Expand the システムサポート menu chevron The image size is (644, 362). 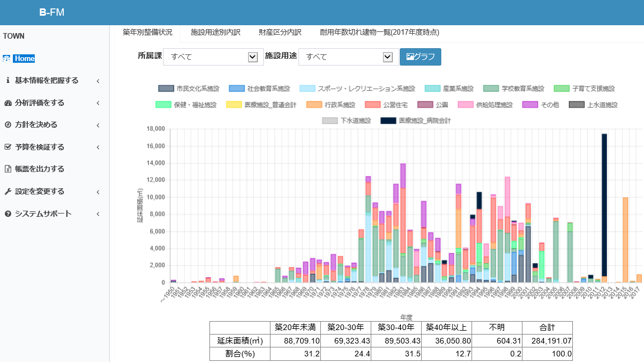[x=98, y=214]
